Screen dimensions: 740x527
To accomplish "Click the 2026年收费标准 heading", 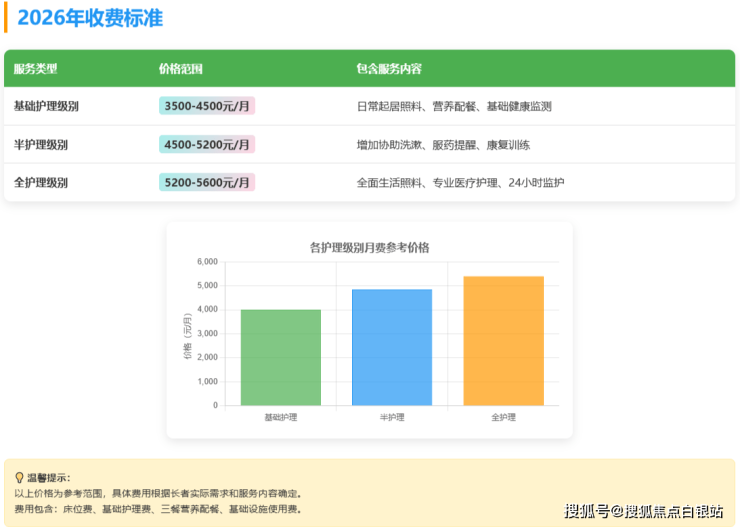I will pos(89,18).
